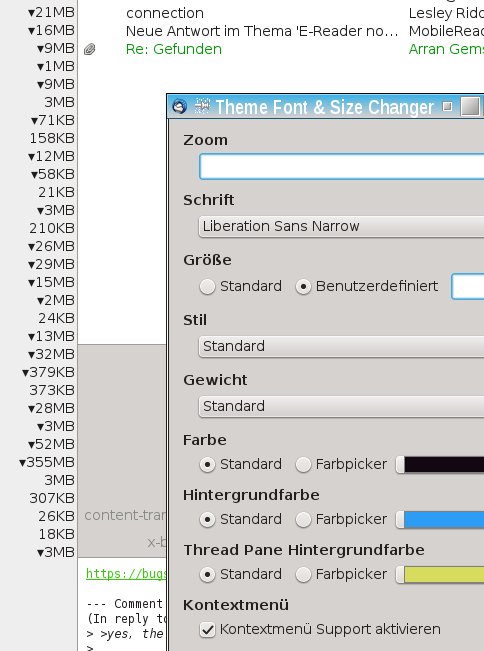Click the pin icon beside the dialog title

202,106
